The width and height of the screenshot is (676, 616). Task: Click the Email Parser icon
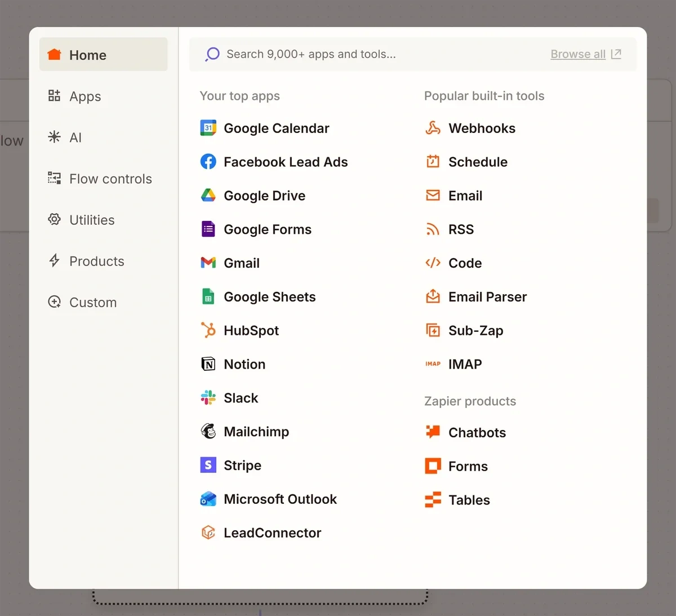tap(433, 296)
